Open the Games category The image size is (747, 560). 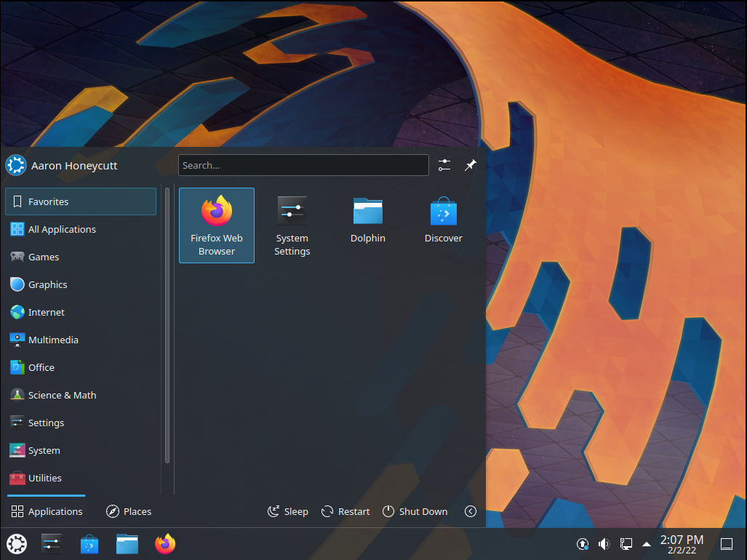coord(81,257)
